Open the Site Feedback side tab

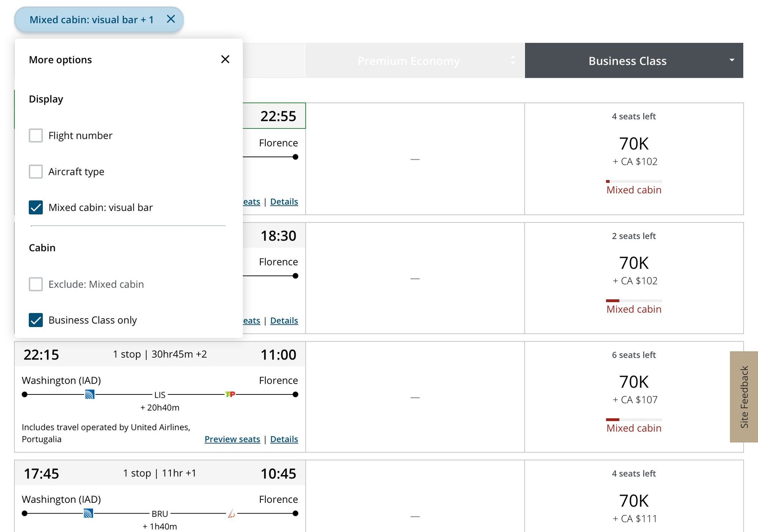(x=744, y=397)
